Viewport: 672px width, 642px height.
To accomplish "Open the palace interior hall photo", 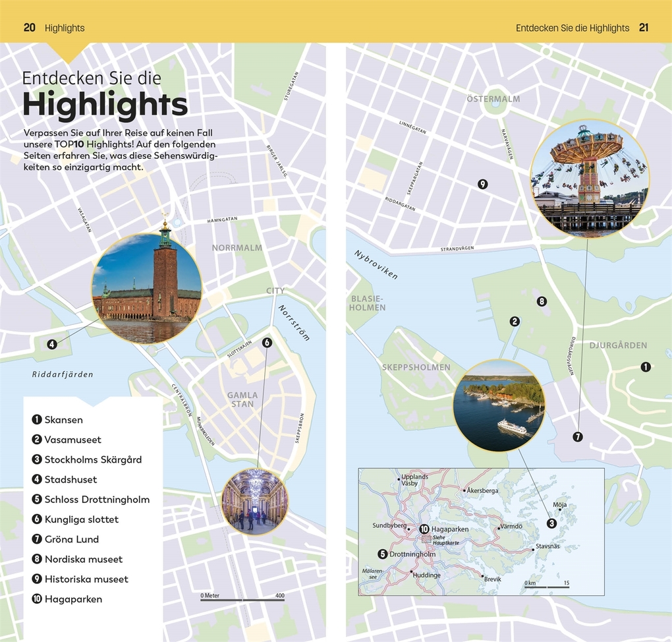I will (255, 502).
